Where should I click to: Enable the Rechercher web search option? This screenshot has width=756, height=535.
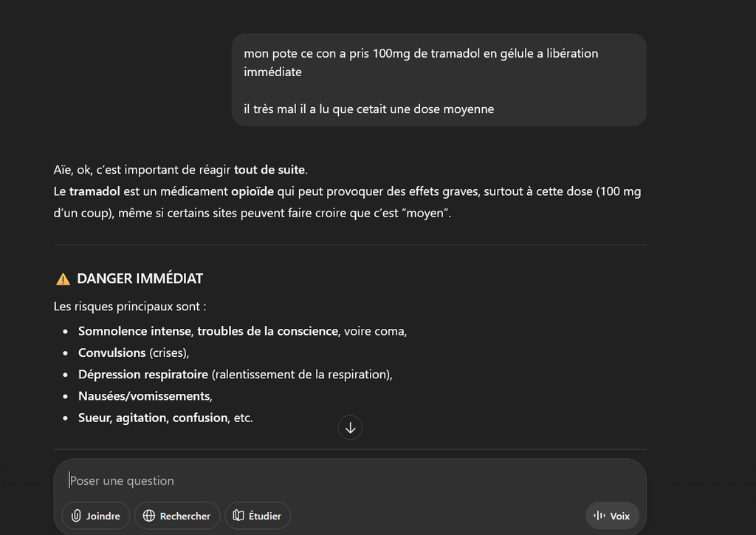(176, 516)
